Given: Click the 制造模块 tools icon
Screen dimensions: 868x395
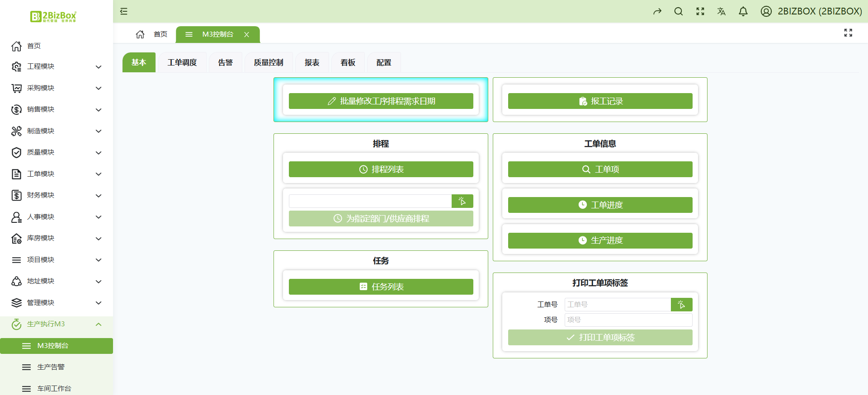Looking at the screenshot, I should click(17, 131).
